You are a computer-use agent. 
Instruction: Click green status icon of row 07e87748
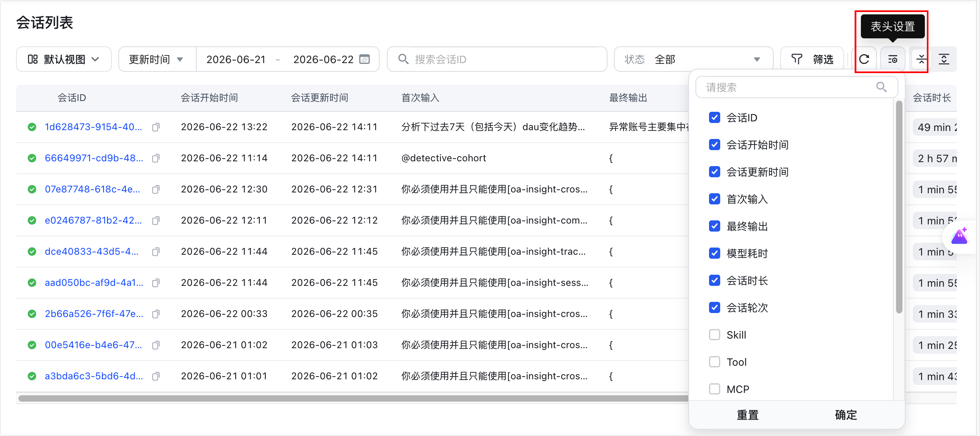pyautogui.click(x=32, y=189)
